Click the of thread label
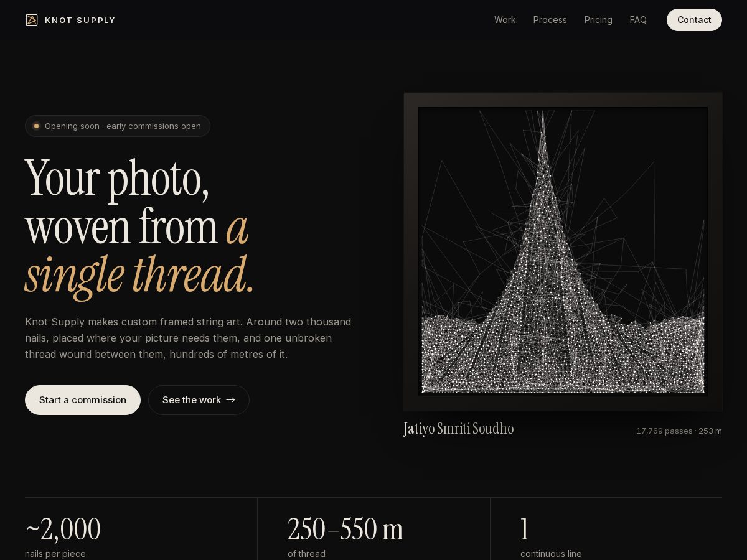747x560 pixels. pos(306,554)
